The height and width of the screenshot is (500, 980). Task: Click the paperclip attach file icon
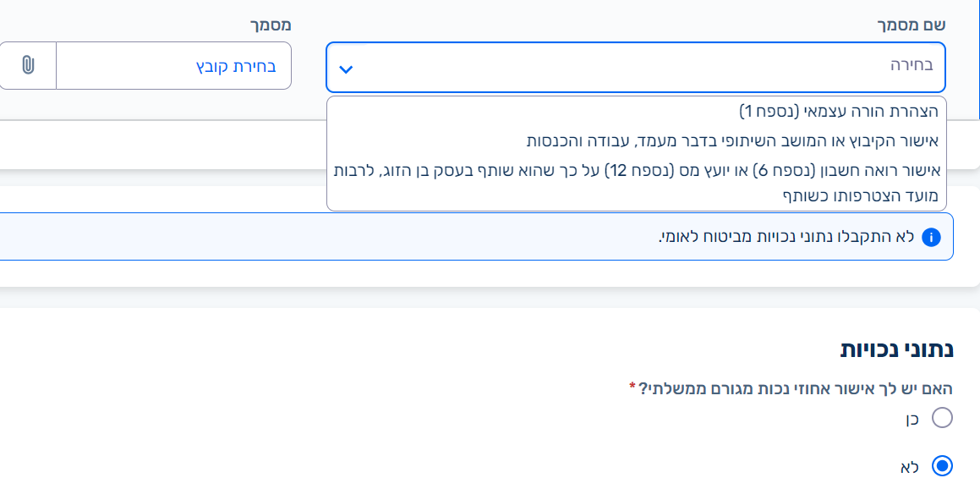tap(28, 65)
